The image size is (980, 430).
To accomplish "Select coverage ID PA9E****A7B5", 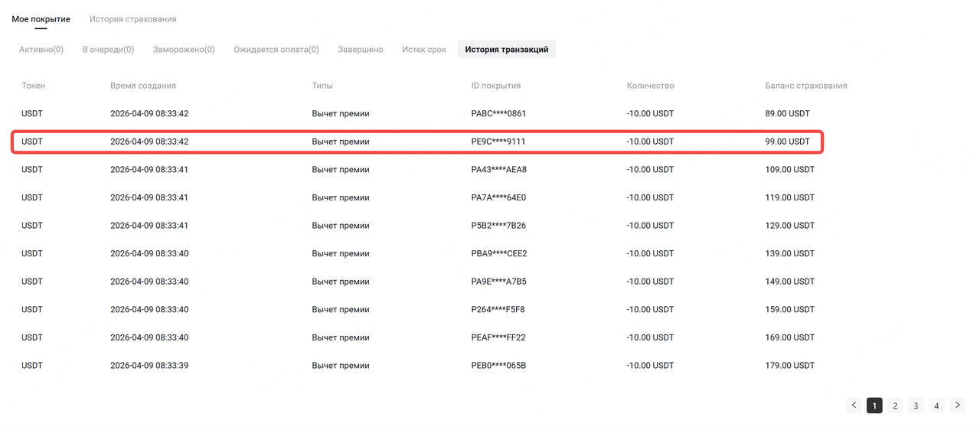I will click(499, 282).
